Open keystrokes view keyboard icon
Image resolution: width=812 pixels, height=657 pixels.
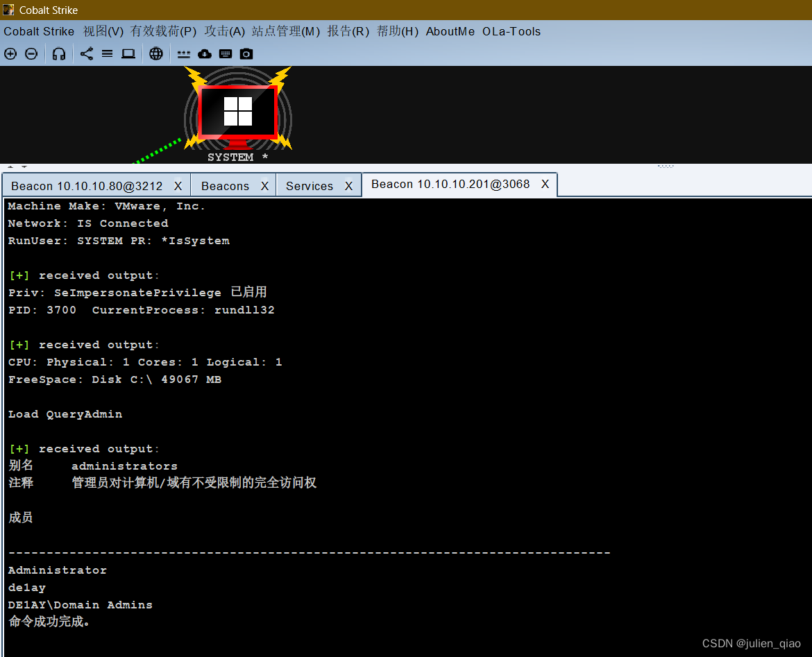coord(226,54)
